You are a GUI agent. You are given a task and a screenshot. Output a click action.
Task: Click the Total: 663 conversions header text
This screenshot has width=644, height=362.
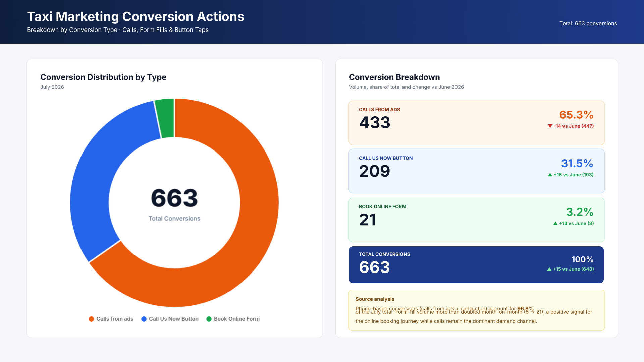(x=588, y=23)
